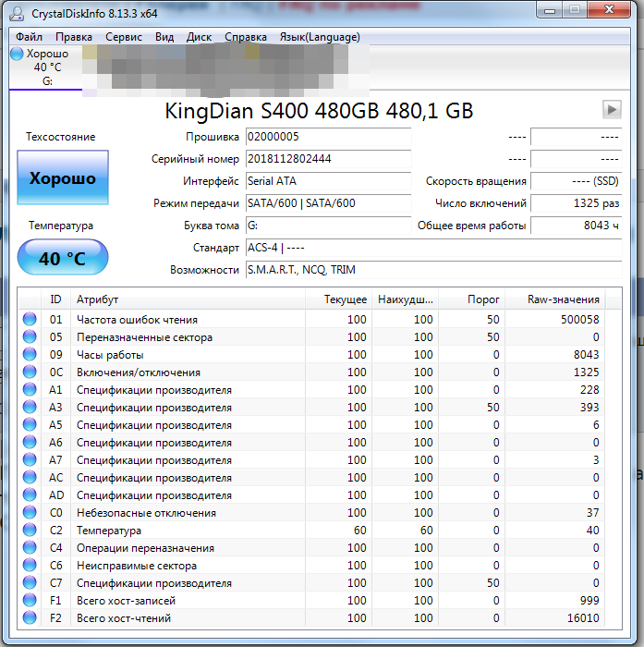This screenshot has height=647, width=644.
Task: Select the Небезопасные отключения attribute text
Action: pyautogui.click(x=147, y=513)
